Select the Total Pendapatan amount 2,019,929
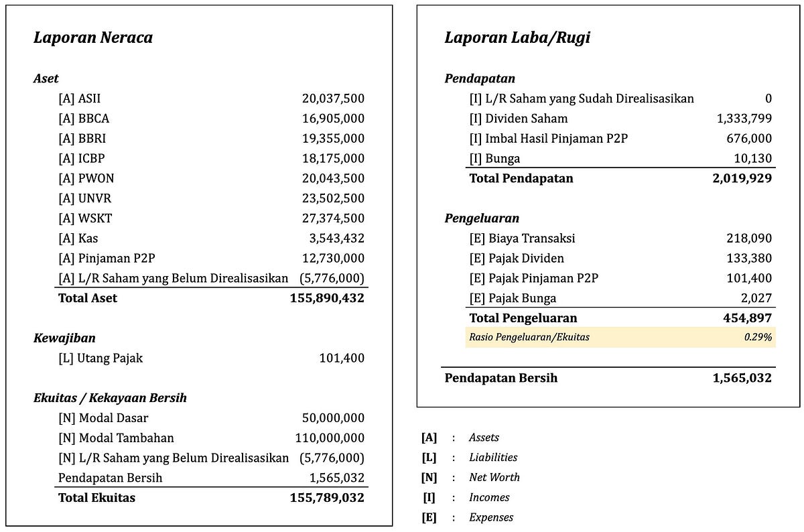The height and width of the screenshot is (532, 804). [742, 178]
